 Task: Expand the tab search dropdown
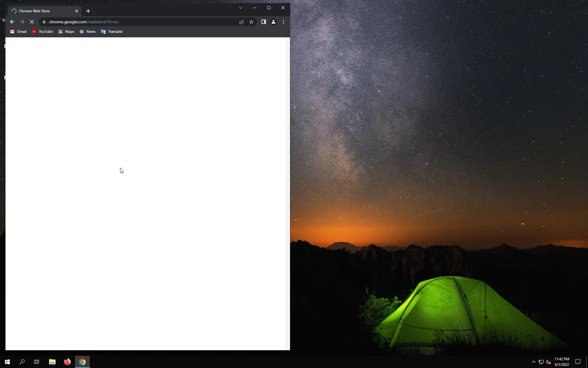tap(241, 8)
